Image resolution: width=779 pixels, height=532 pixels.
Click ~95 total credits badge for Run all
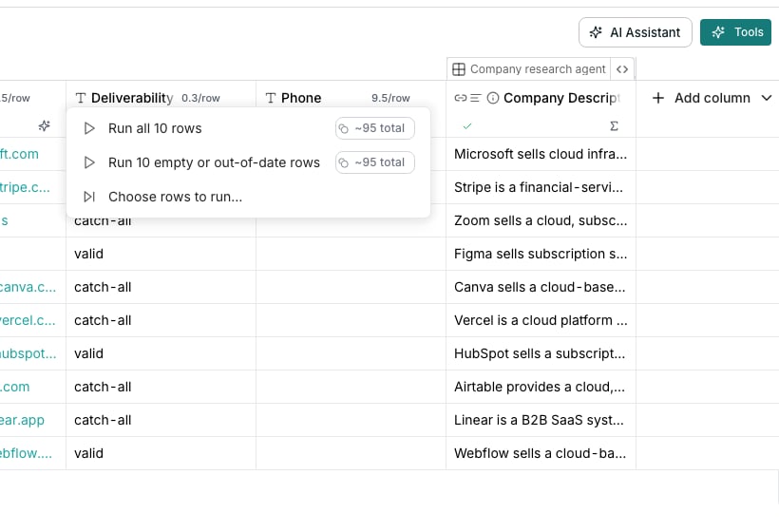pyautogui.click(x=375, y=128)
